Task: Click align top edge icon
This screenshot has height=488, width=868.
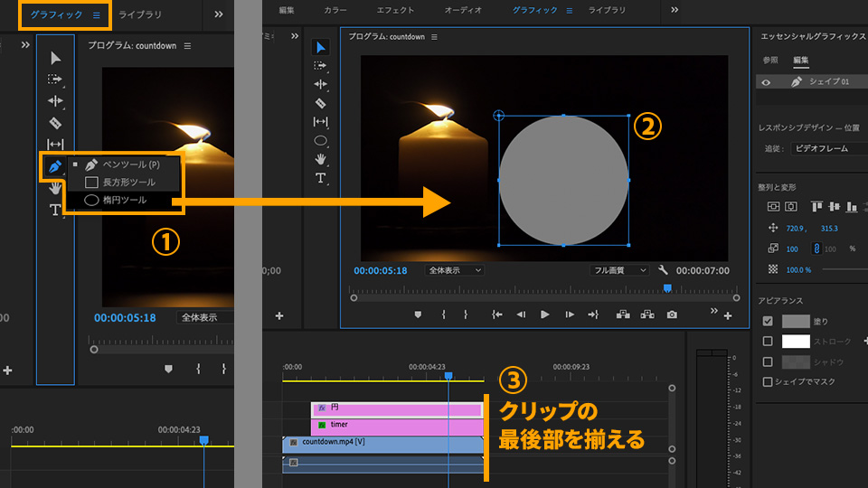Action: [816, 206]
